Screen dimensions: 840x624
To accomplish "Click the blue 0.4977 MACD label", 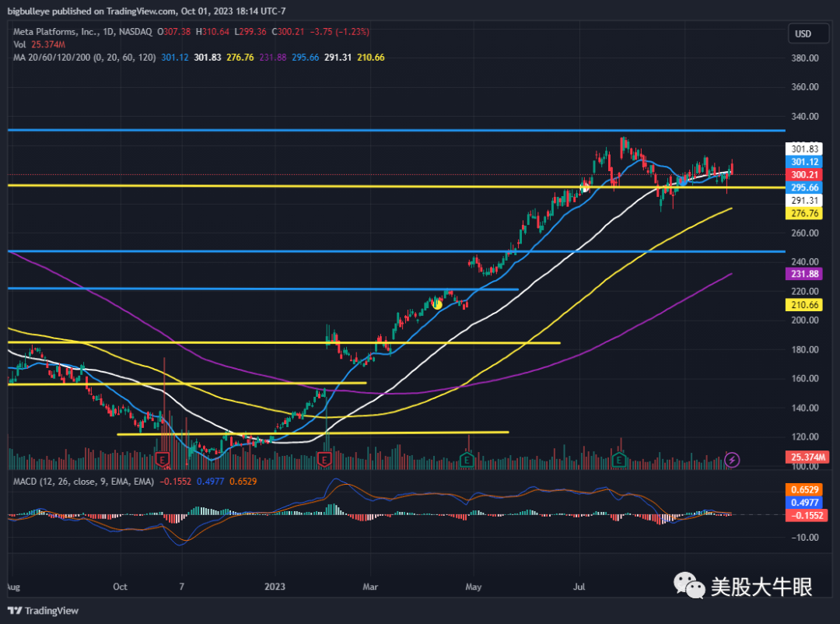I will pos(804,503).
